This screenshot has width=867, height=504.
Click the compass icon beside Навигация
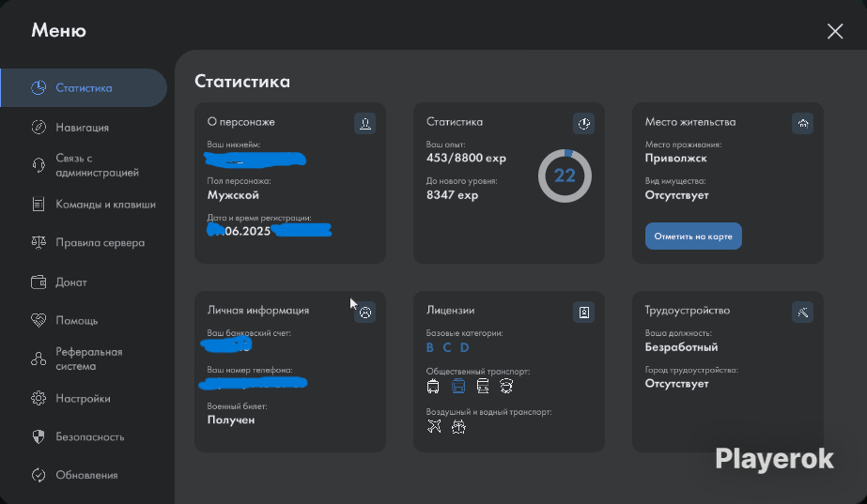click(39, 127)
